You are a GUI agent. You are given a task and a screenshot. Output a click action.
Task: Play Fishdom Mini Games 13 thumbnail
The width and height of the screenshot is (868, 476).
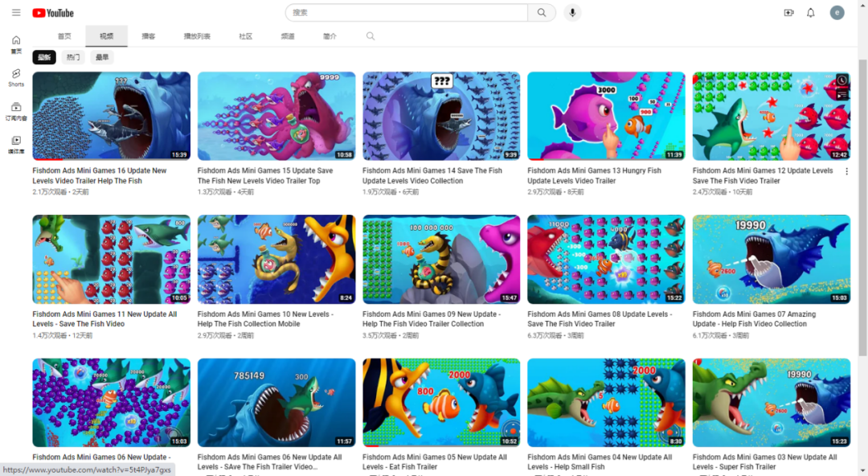click(606, 116)
